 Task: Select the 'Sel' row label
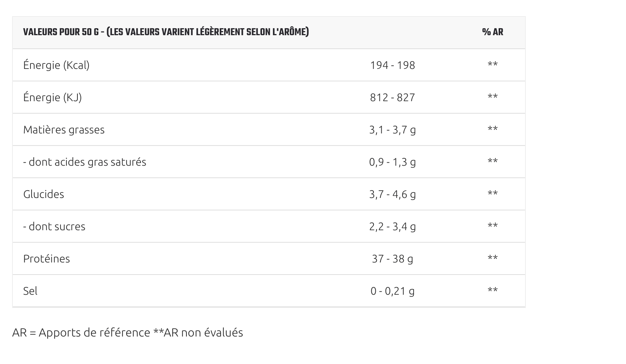coord(30,291)
